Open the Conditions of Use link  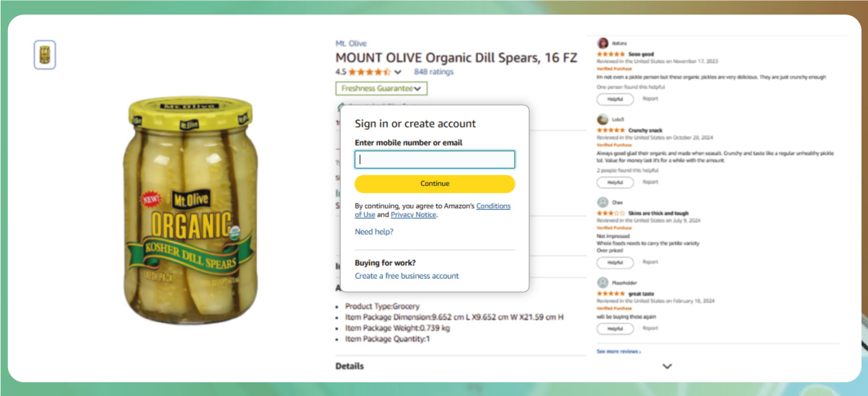(493, 206)
